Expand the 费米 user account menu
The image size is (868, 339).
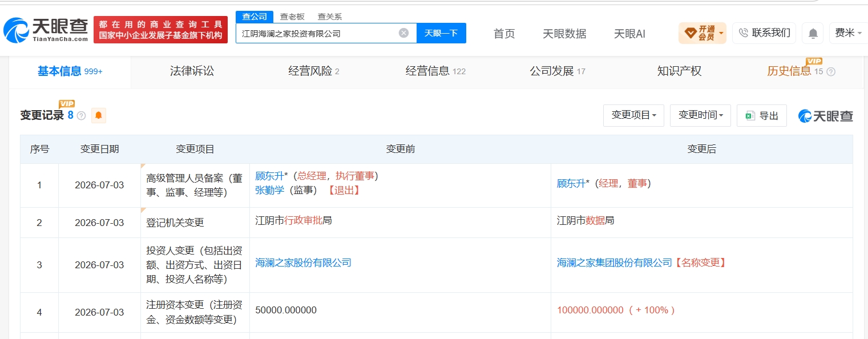tap(847, 33)
